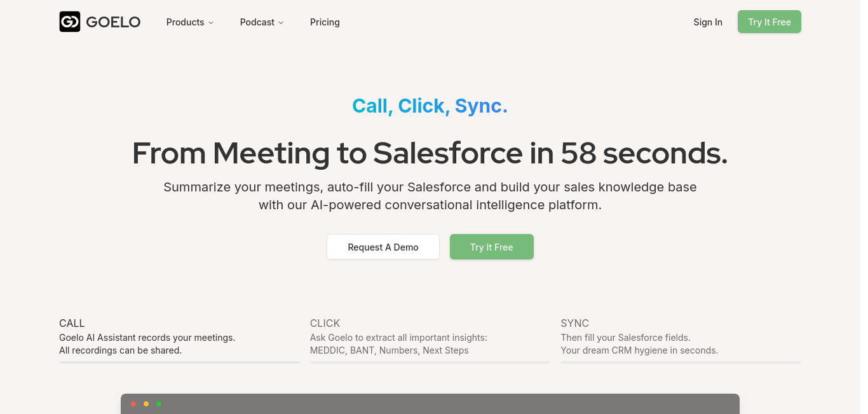Click the GOELO wordmark text
868x414 pixels.
pyautogui.click(x=113, y=22)
